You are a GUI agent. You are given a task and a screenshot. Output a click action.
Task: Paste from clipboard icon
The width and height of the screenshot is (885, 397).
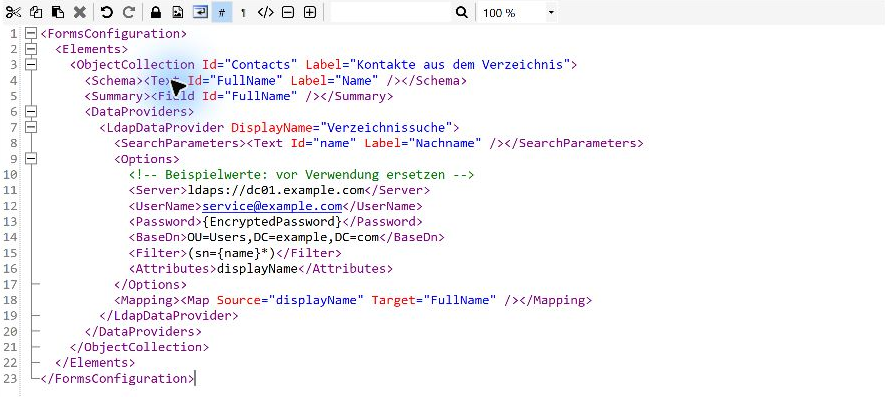(x=58, y=12)
